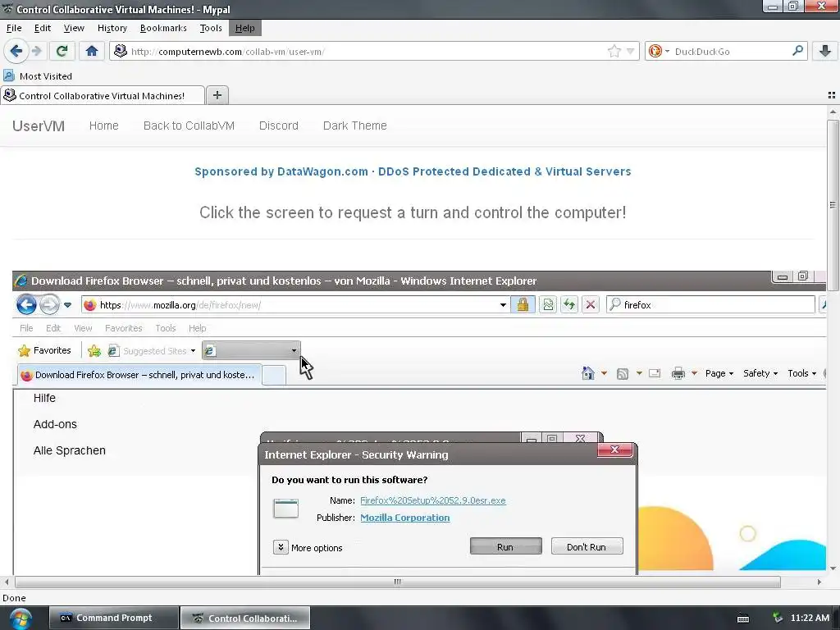840x630 pixels.
Task: Open the Edit menu in Mypal
Action: pos(43,28)
